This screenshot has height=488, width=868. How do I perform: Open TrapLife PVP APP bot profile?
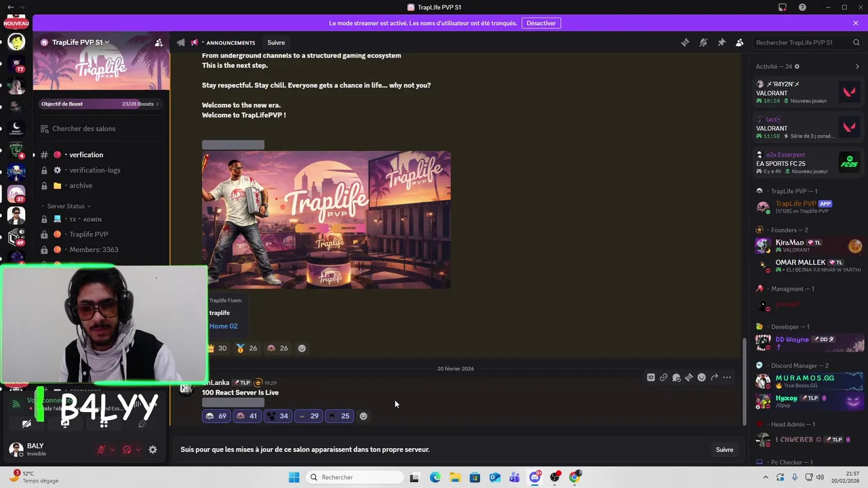(808, 207)
